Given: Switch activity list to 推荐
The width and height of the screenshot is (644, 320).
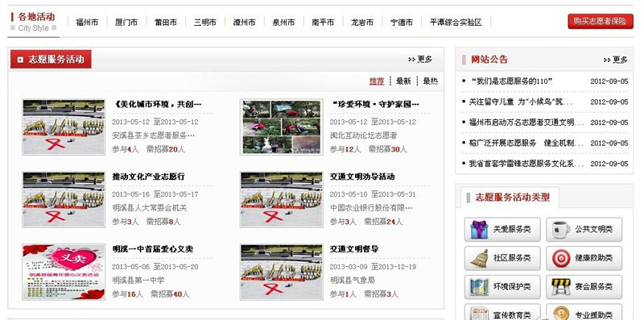Looking at the screenshot, I should pyautogui.click(x=377, y=81).
